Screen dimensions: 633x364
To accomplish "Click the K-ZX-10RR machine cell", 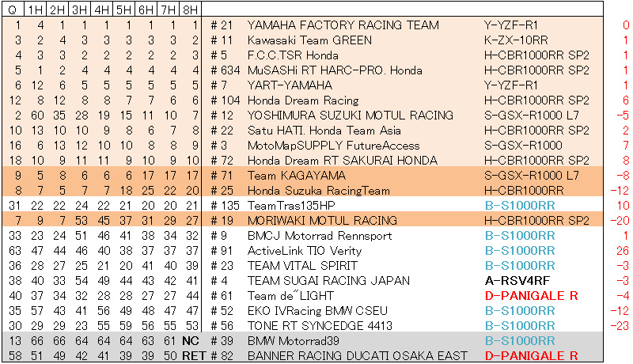I will (x=516, y=40).
